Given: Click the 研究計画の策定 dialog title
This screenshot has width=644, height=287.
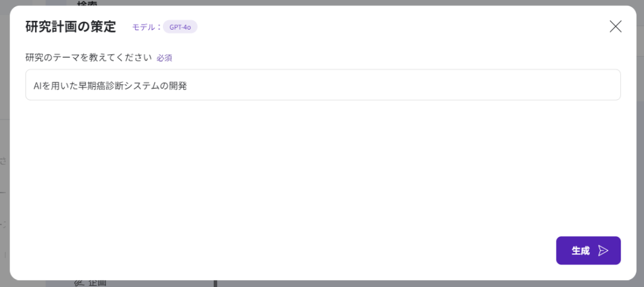Looking at the screenshot, I should tap(70, 26).
